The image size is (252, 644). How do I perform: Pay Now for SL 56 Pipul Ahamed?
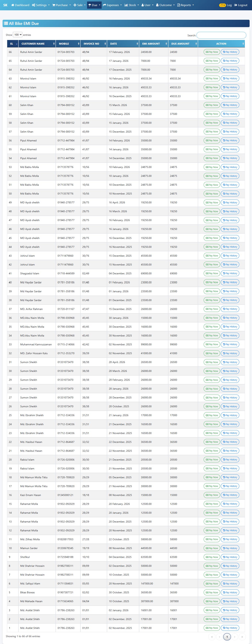212,140
